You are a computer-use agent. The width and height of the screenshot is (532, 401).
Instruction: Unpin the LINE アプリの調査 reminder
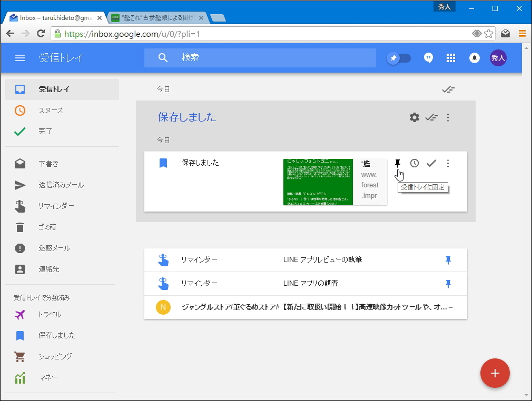coord(448,284)
